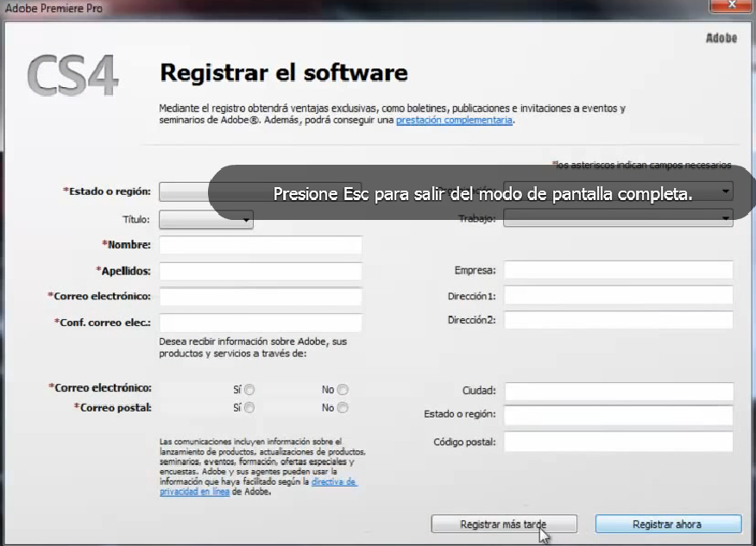The image size is (756, 546).
Task: Click the Registrar ahora button
Action: pyautogui.click(x=668, y=524)
